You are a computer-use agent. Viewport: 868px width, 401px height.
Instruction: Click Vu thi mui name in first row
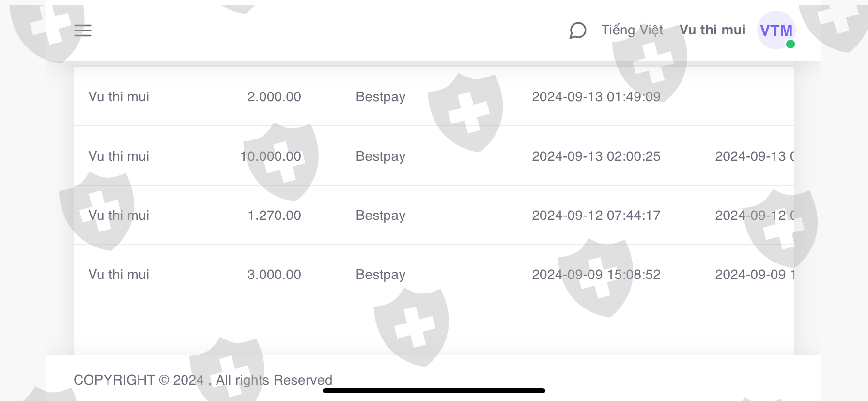coord(119,97)
